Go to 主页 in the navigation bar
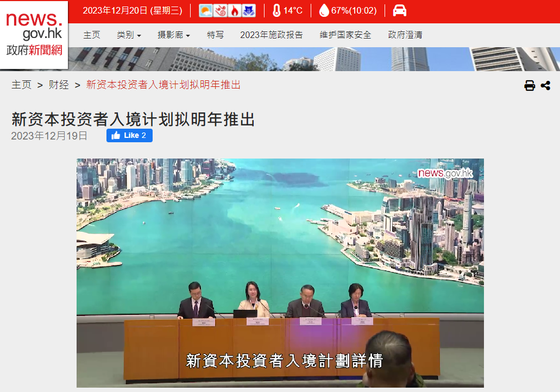Screen dimensions: 560x392 coord(92,35)
